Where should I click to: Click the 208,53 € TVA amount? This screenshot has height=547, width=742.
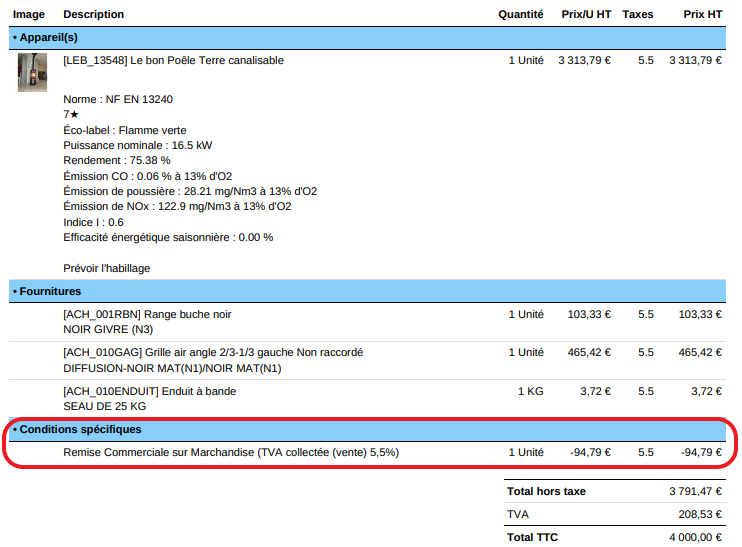click(700, 514)
